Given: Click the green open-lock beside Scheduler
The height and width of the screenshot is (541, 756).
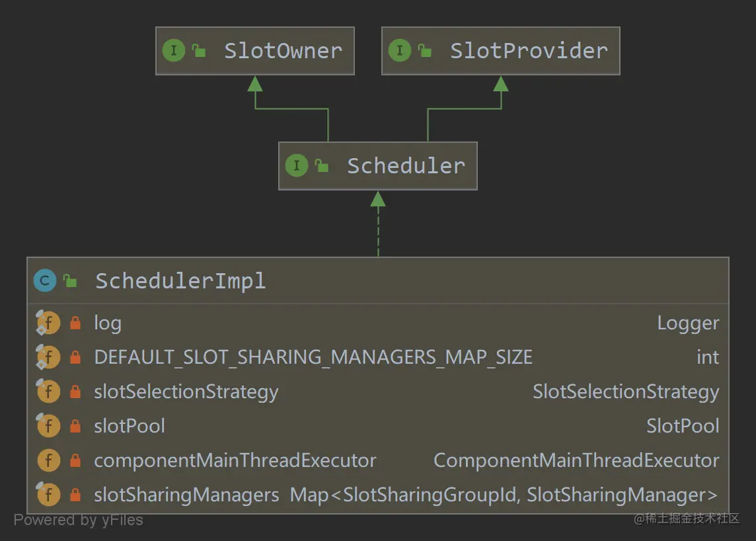Looking at the screenshot, I should pyautogui.click(x=321, y=165).
